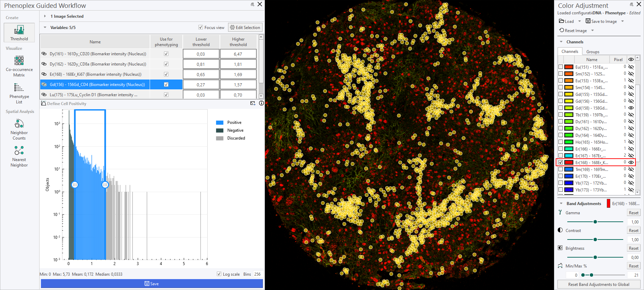Toggle Use for phenotyping for Gd(156) CD4

[166, 85]
